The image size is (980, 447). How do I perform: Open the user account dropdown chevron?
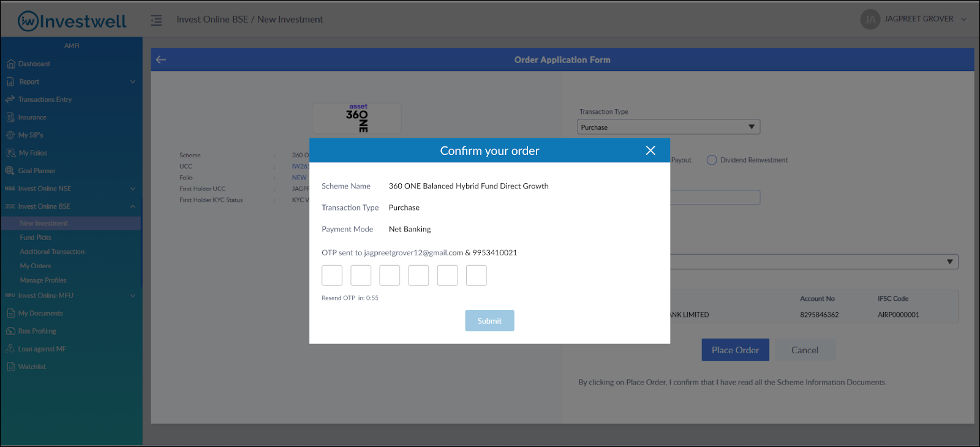(x=963, y=19)
